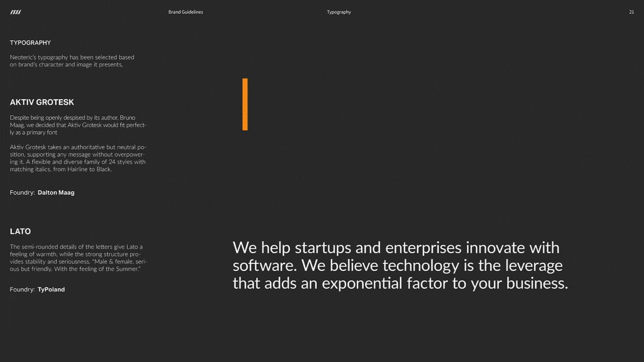
Task: Click the Dalton Maag foundry name
Action: pos(56,193)
